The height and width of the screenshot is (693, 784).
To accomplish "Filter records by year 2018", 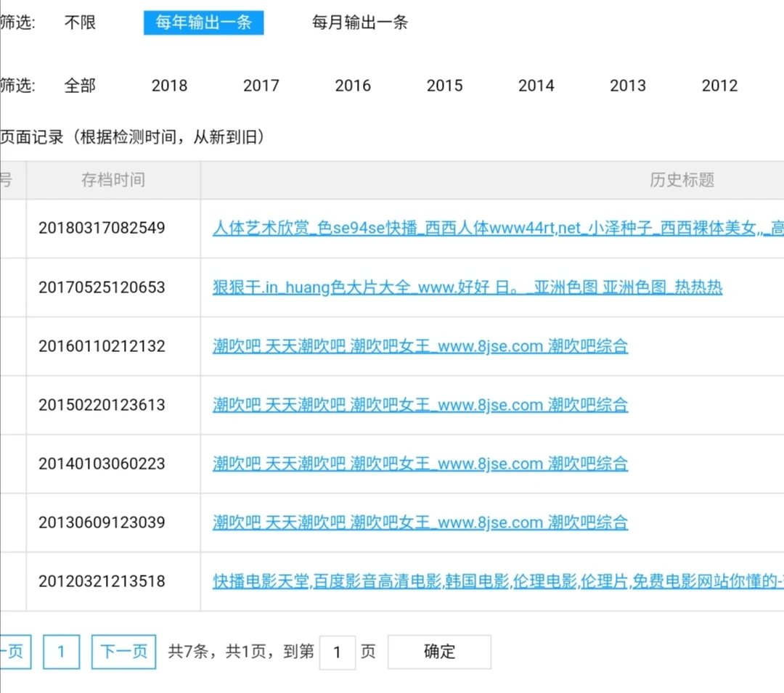I will [x=169, y=86].
